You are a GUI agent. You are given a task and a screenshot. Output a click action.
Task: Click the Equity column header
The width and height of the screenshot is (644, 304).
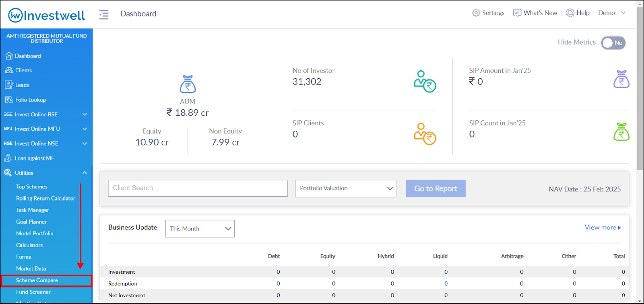pos(328,256)
